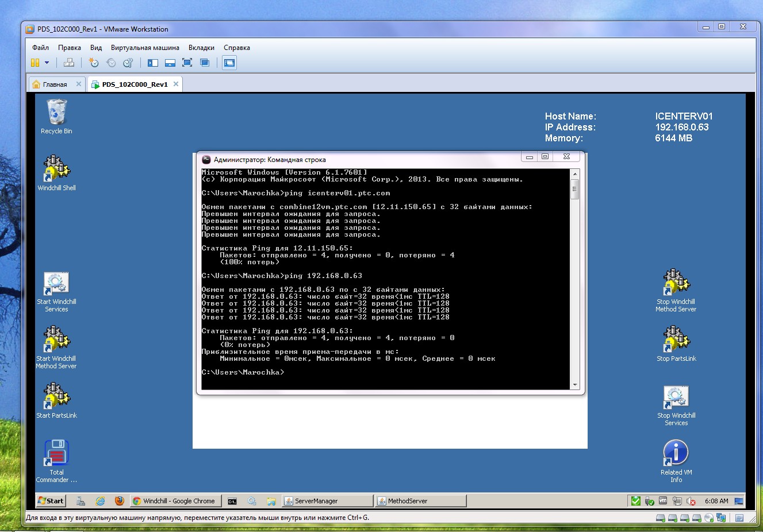This screenshot has width=763, height=532.
Task: Click the services gear taskbar icon
Action: (x=252, y=501)
